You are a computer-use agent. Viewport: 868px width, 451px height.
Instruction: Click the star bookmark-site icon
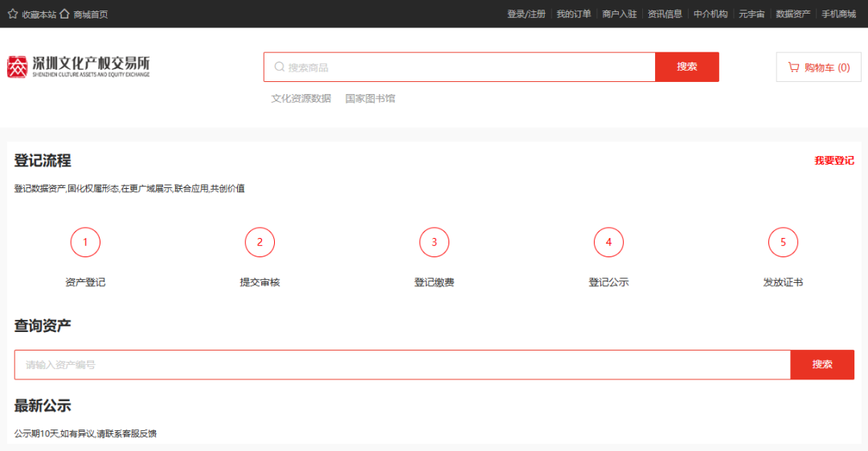(x=13, y=14)
